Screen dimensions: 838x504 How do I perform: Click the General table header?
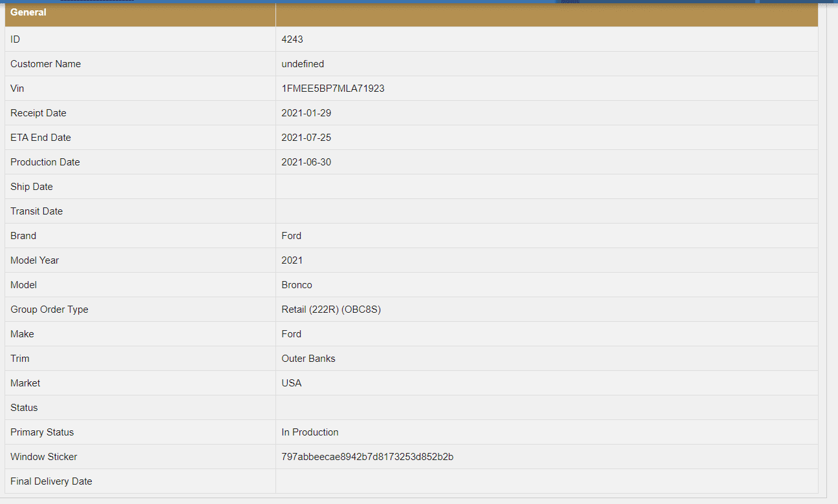pos(28,12)
